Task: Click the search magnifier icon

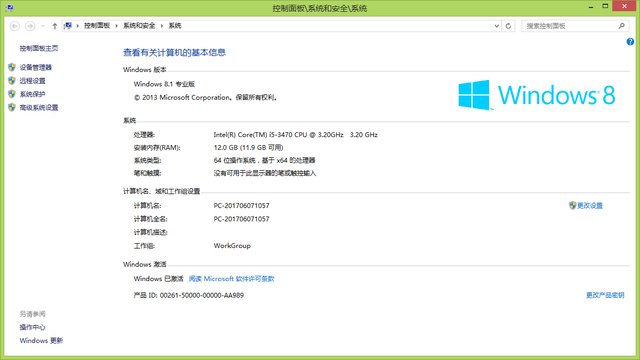Action: pyautogui.click(x=622, y=26)
